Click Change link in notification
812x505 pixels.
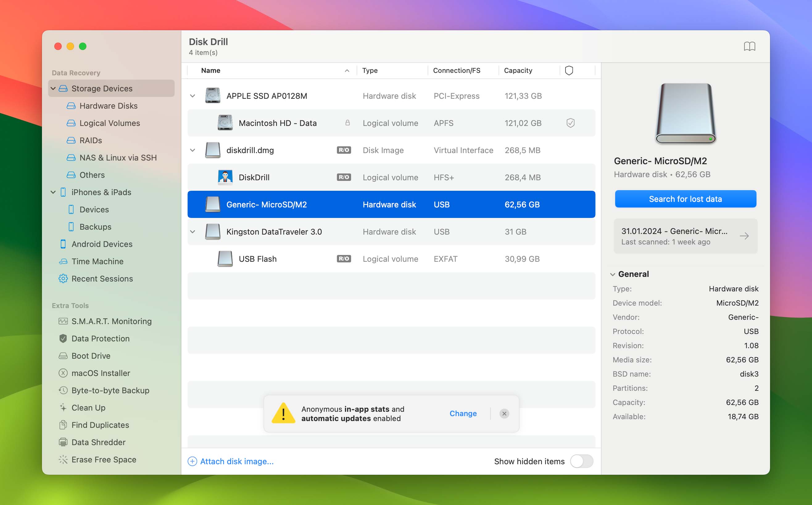coord(463,414)
